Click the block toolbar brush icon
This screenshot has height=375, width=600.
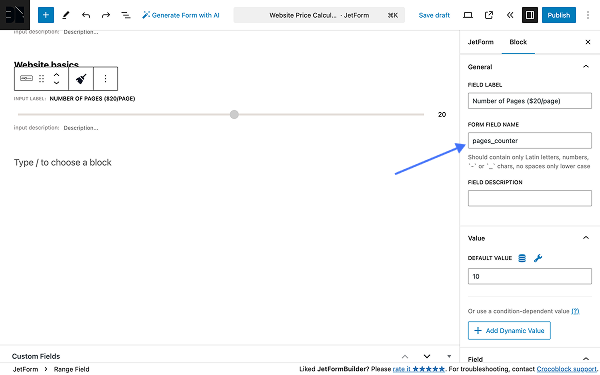(x=81, y=78)
